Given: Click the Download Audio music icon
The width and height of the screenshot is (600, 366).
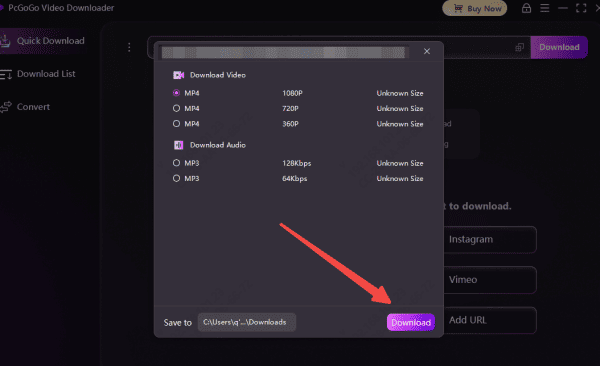Looking at the screenshot, I should pyautogui.click(x=178, y=145).
